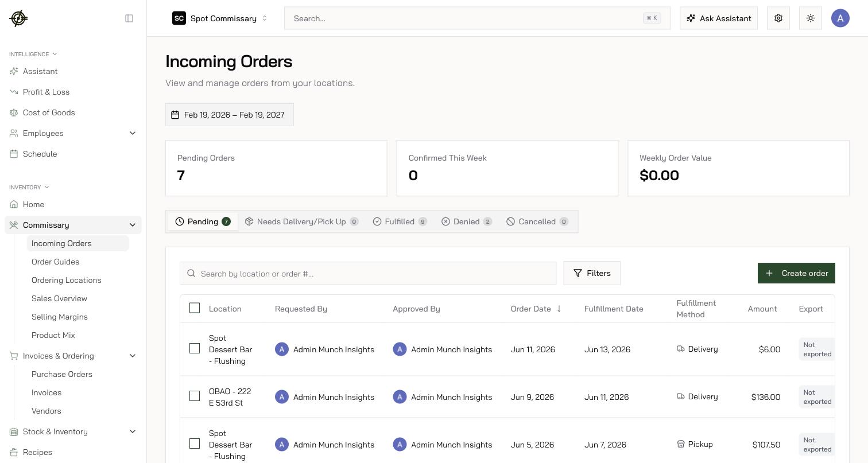Check the Jun 5, 2026 order row
Screen dimensions: 868x463
195,443
